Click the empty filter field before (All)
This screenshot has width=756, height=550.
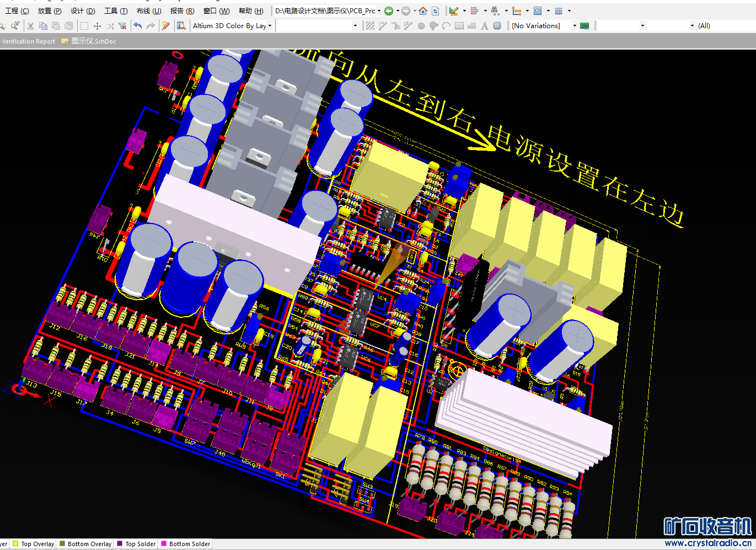[671, 26]
